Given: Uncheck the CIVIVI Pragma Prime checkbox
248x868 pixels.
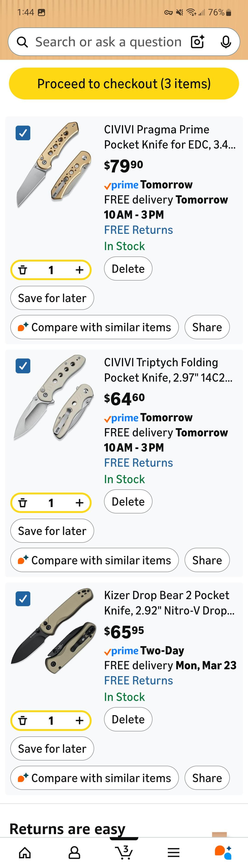Looking at the screenshot, I should (23, 133).
